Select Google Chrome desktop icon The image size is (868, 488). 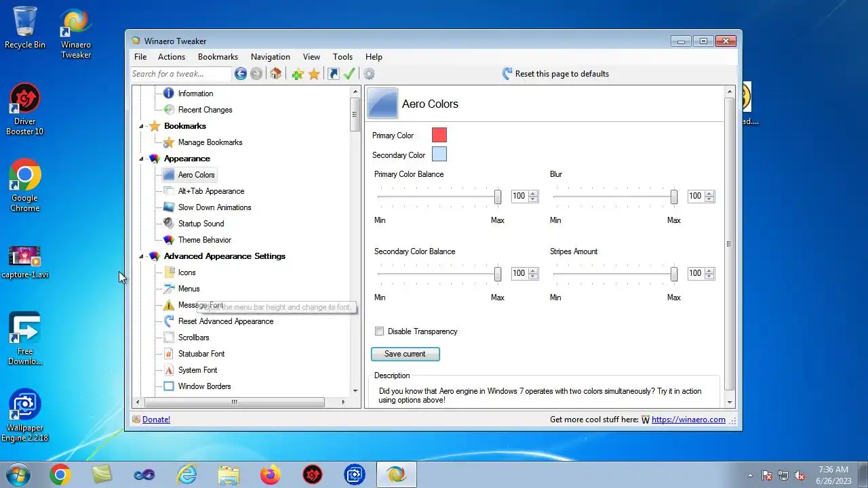[x=25, y=186]
